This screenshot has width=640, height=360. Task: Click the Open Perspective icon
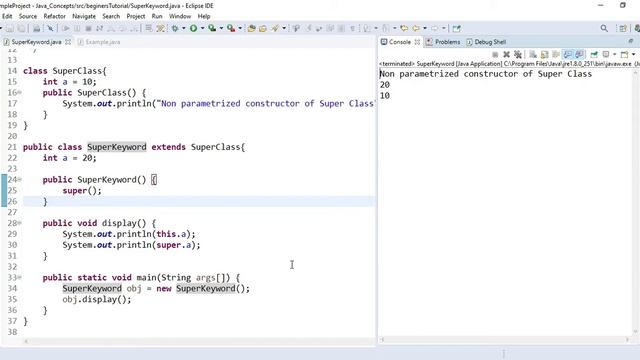point(622,28)
